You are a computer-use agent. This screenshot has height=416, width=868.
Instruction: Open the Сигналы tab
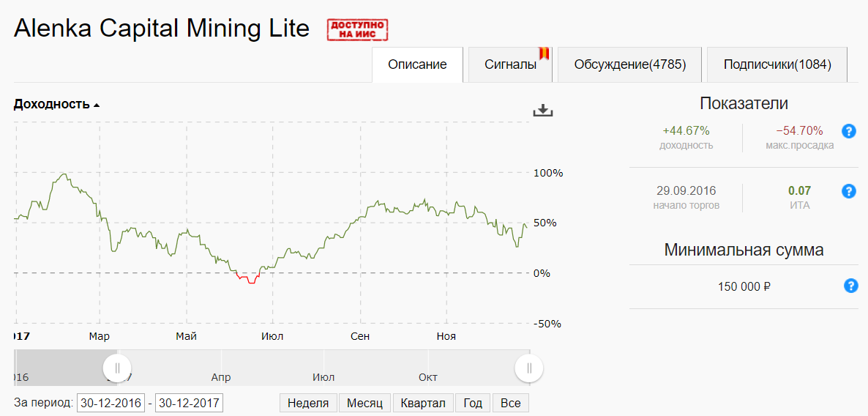510,64
